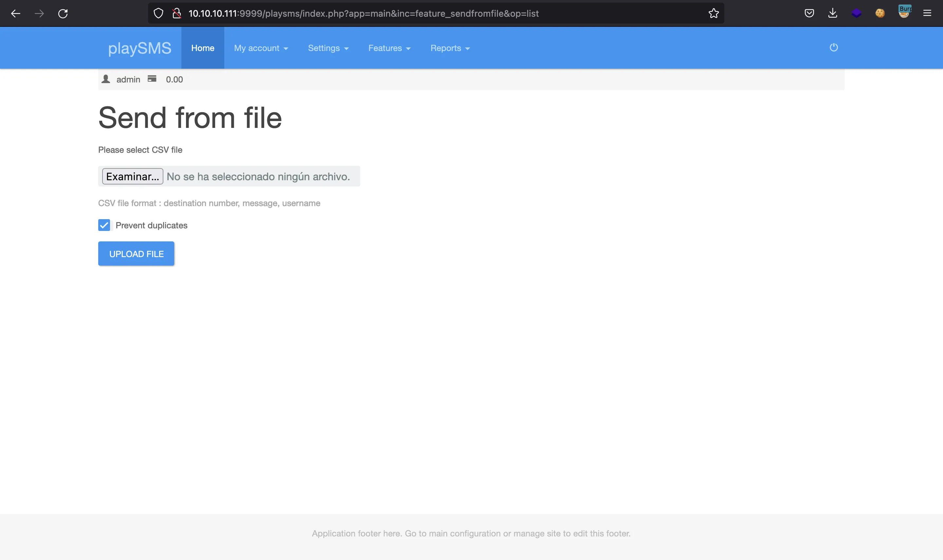Image resolution: width=943 pixels, height=560 pixels.
Task: Click the CSV file input field
Action: click(229, 176)
